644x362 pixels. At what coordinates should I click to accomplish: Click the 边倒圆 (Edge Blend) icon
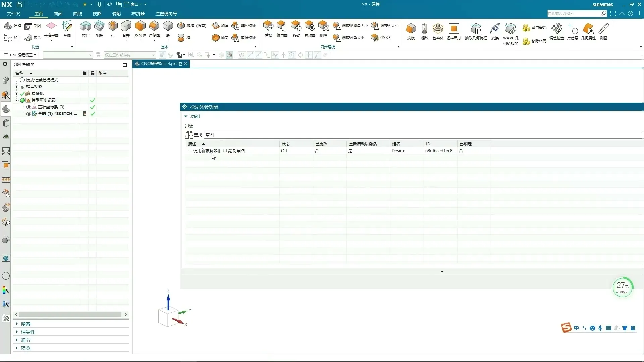154,26
